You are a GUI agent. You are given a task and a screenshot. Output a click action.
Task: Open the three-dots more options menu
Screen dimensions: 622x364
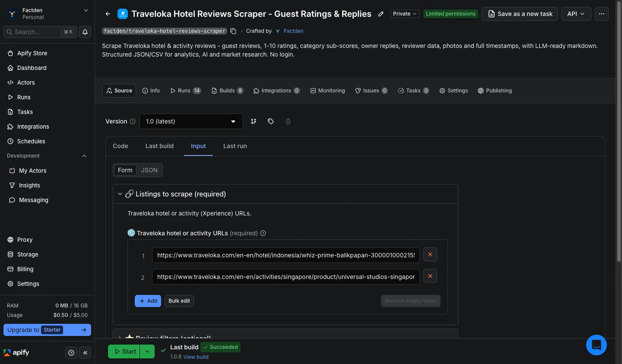[602, 14]
